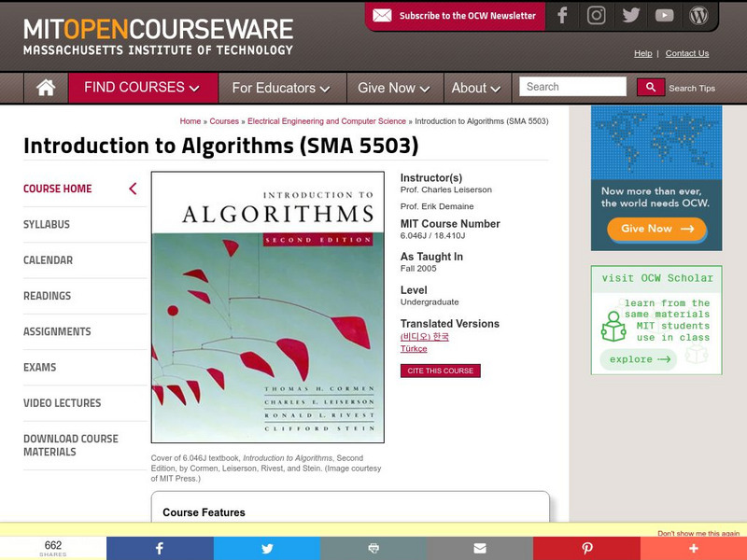Click the email icon in share bar

[480, 548]
